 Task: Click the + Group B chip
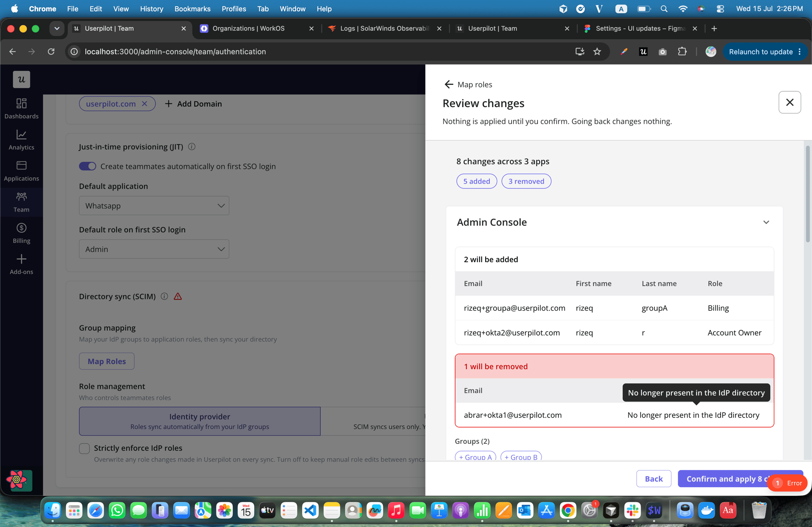click(521, 456)
